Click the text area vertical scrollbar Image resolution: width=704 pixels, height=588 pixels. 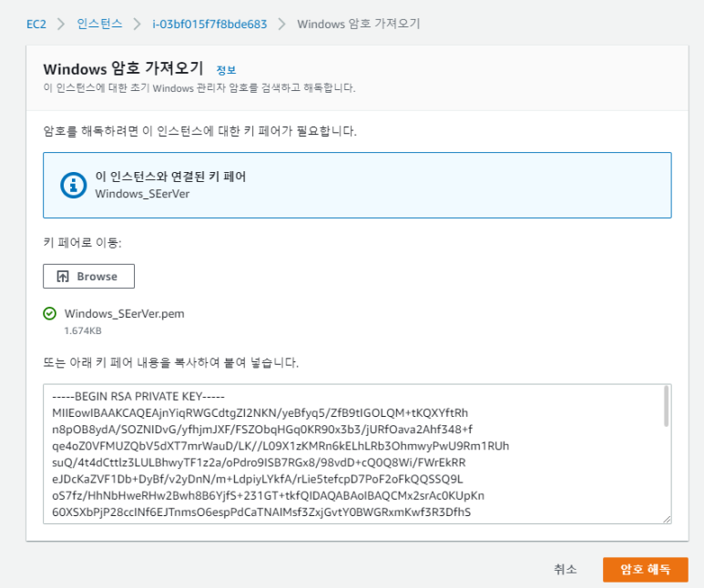[x=667, y=406]
